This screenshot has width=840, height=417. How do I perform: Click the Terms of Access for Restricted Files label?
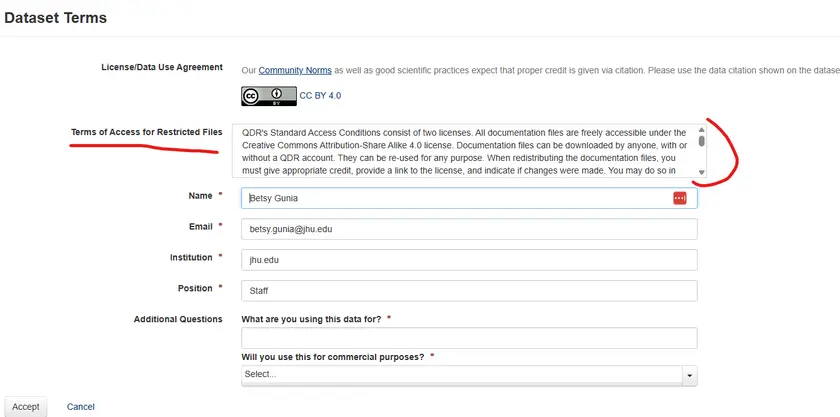point(146,132)
